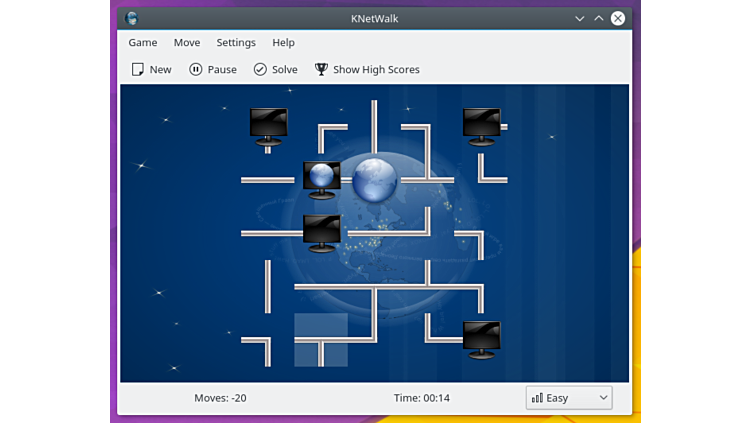The width and height of the screenshot is (752, 423).
Task: Click the Solve button label
Action: click(284, 70)
